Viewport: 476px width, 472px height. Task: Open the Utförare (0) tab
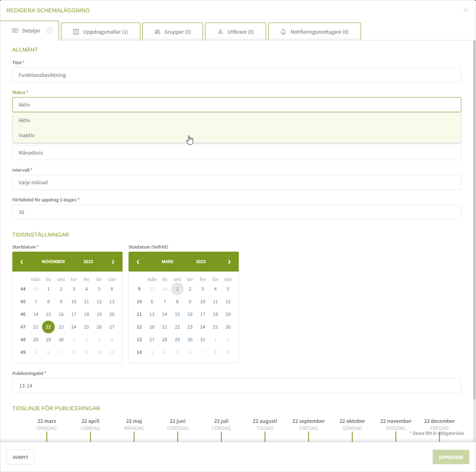[x=236, y=32]
